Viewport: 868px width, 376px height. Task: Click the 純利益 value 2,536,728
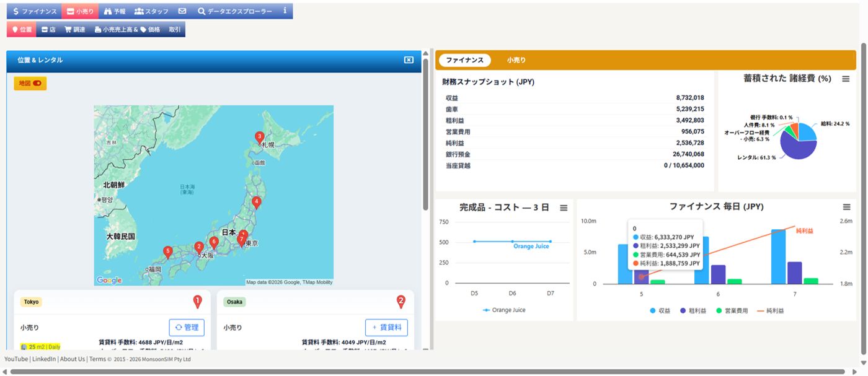(x=690, y=143)
